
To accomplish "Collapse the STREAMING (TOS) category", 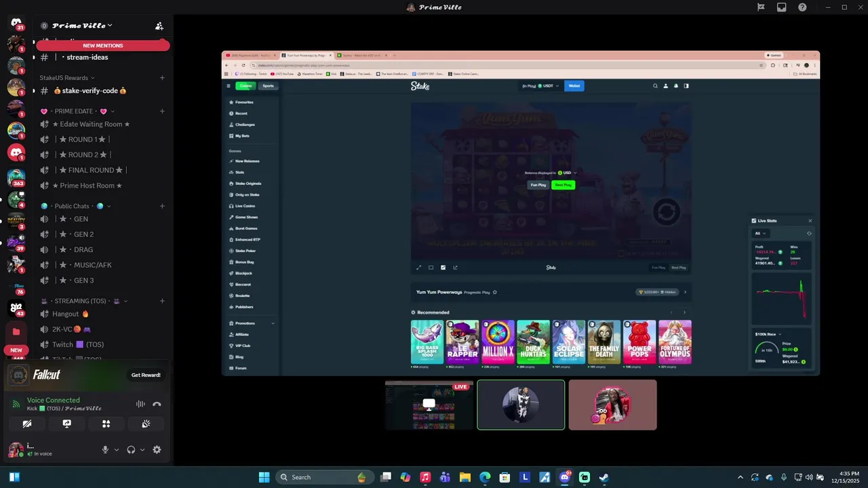I will point(84,301).
